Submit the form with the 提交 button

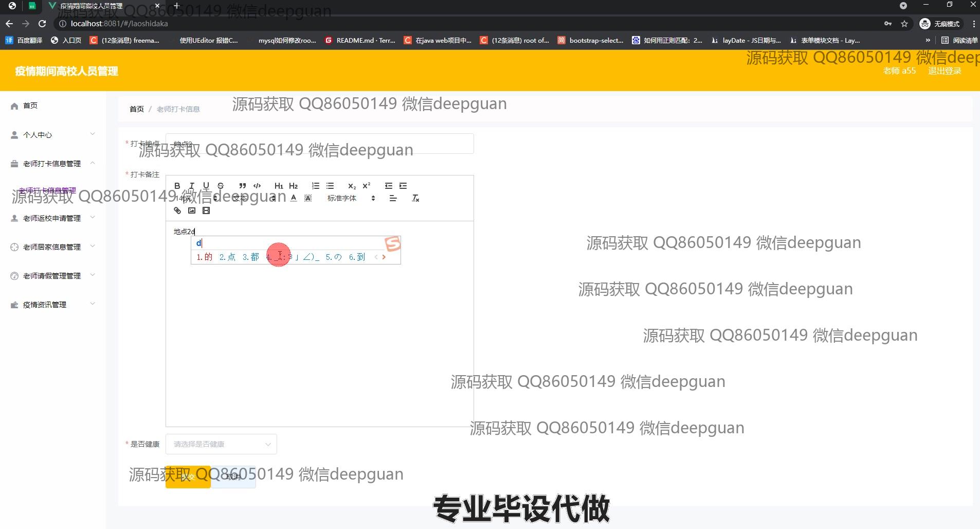point(188,477)
